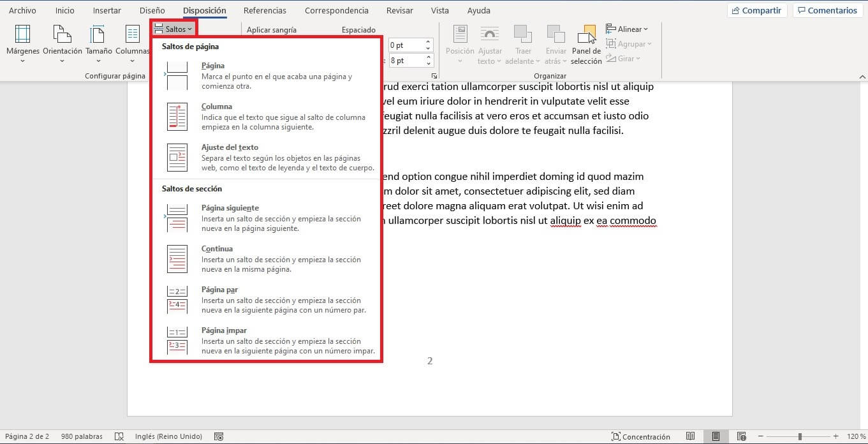Click the Página 2 de 2 indicator
This screenshot has width=868, height=444.
(27, 436)
